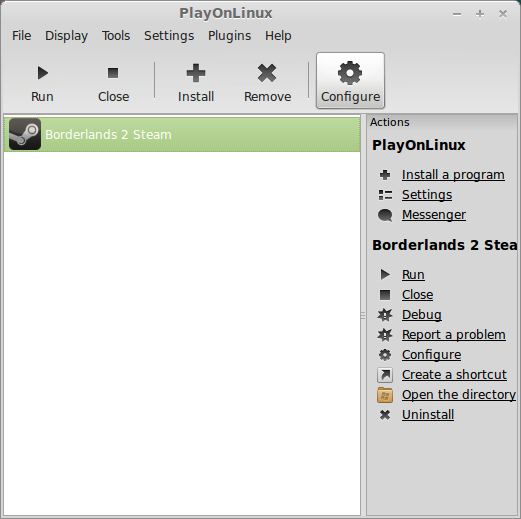Click the Close link in Actions panel
Image resolution: width=521 pixels, height=519 pixels.
pyautogui.click(x=417, y=295)
